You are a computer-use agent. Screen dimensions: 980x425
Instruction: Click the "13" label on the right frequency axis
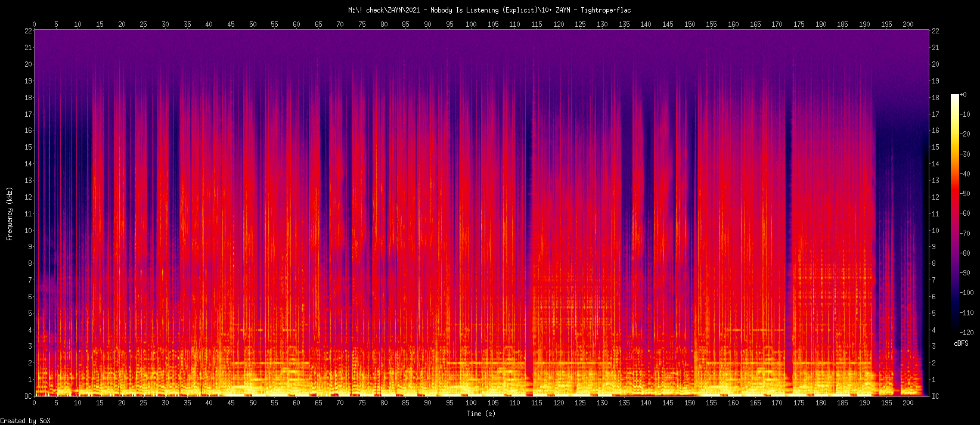(935, 181)
